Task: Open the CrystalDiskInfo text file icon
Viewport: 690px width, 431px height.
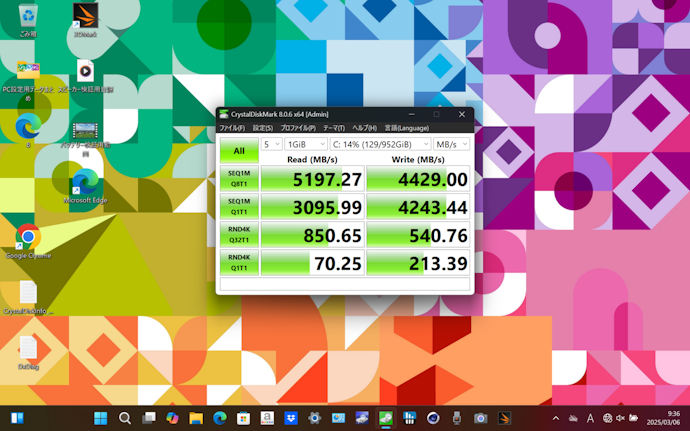Action: point(28,297)
